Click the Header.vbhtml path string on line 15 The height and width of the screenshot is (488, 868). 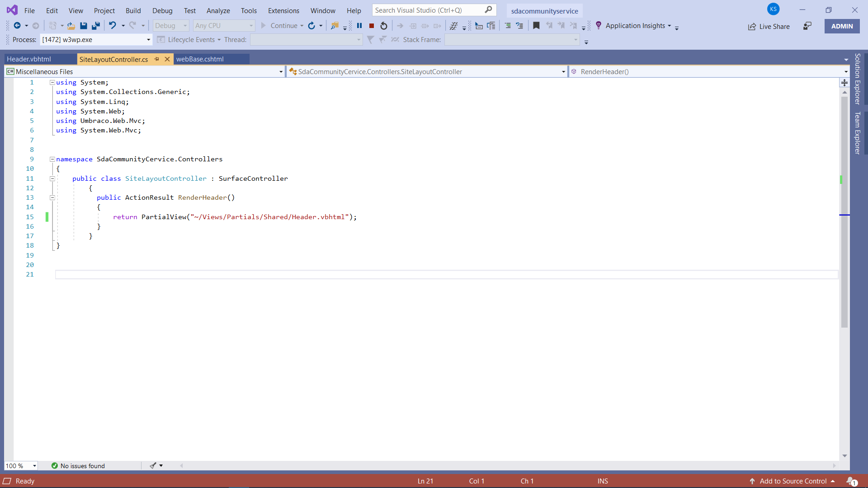(x=269, y=217)
